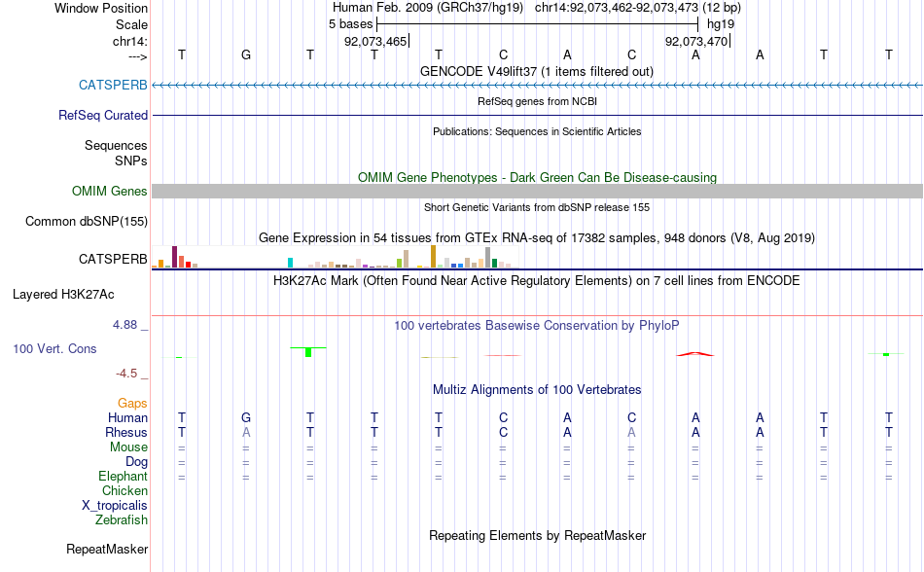
Task: Click the OMIM Genes track label
Action: (x=109, y=191)
